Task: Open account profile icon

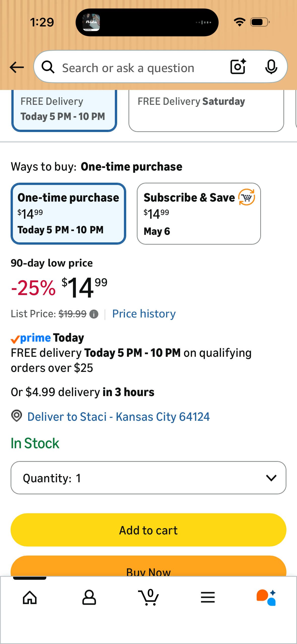Action: pos(89,597)
